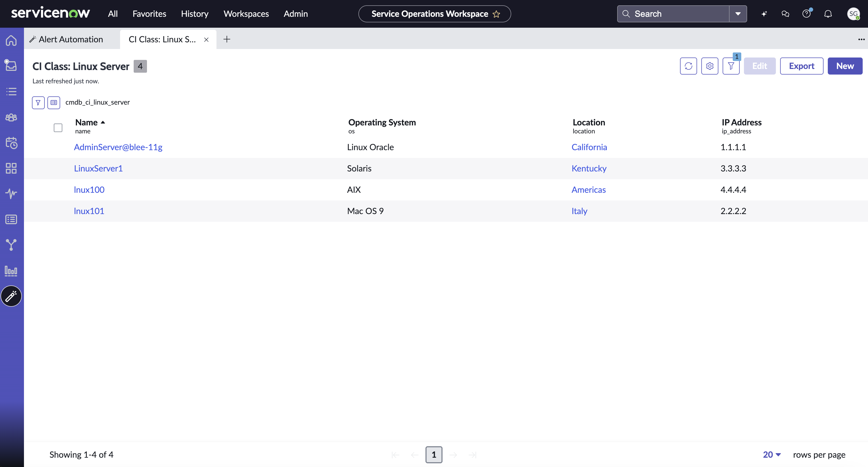Expand the search scope dropdown arrow
868x467 pixels.
[x=738, y=14]
